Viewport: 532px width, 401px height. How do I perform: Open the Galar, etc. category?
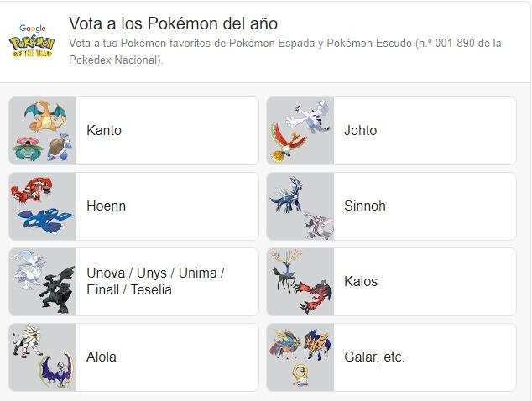coord(374,357)
